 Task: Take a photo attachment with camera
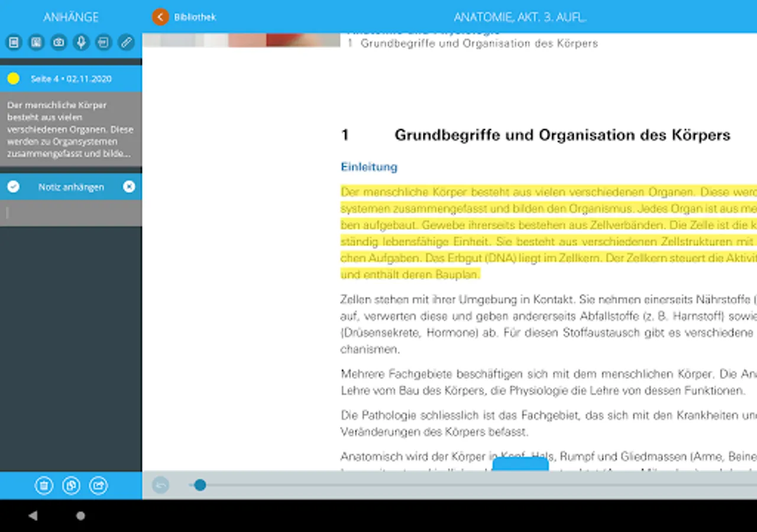coord(59,43)
